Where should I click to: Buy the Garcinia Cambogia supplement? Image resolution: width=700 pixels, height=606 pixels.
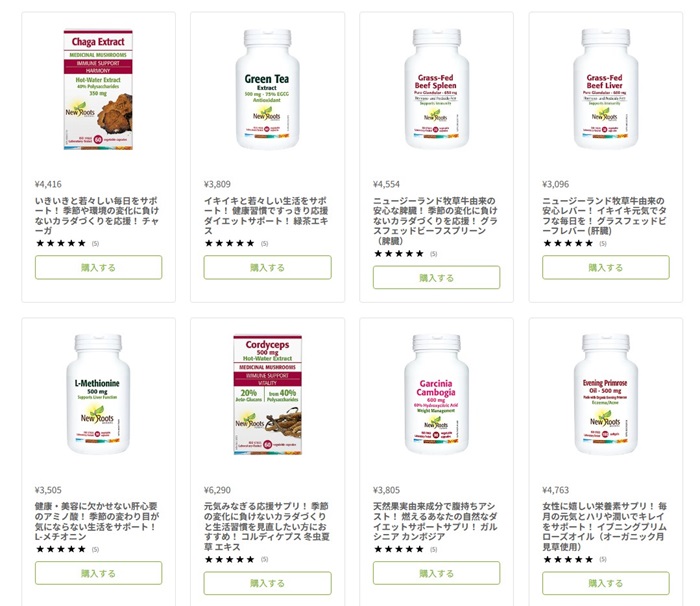pyautogui.click(x=436, y=573)
